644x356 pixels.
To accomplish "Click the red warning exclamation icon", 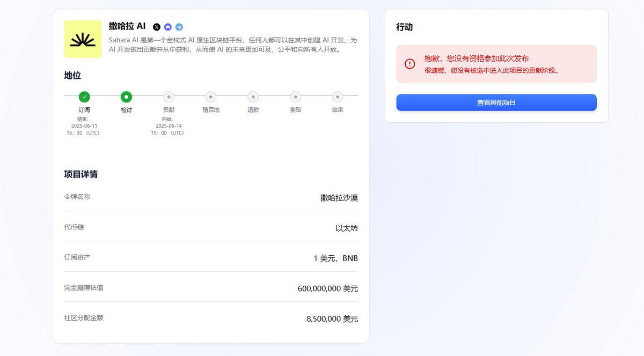I will click(x=410, y=64).
